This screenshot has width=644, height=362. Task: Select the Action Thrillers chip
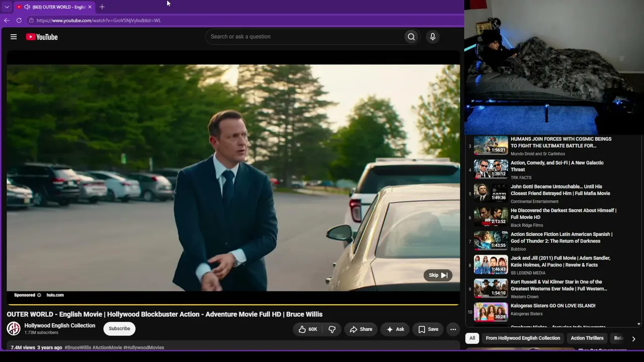click(587, 338)
